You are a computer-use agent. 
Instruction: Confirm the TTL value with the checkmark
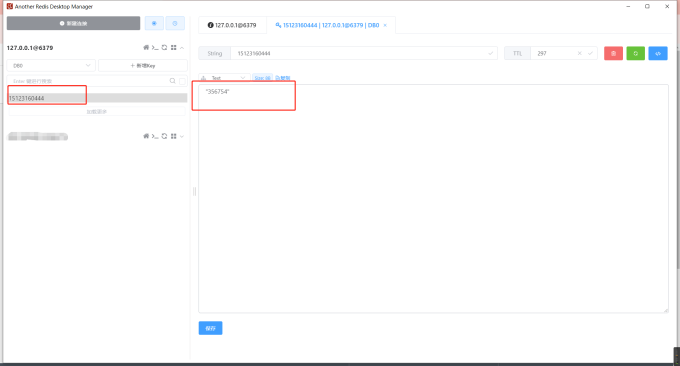coord(590,53)
